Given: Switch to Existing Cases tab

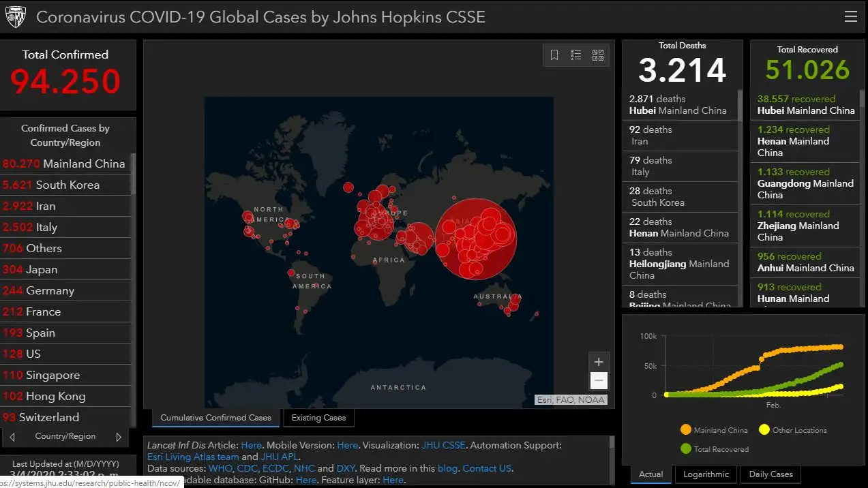Looking at the screenshot, I should pos(318,418).
